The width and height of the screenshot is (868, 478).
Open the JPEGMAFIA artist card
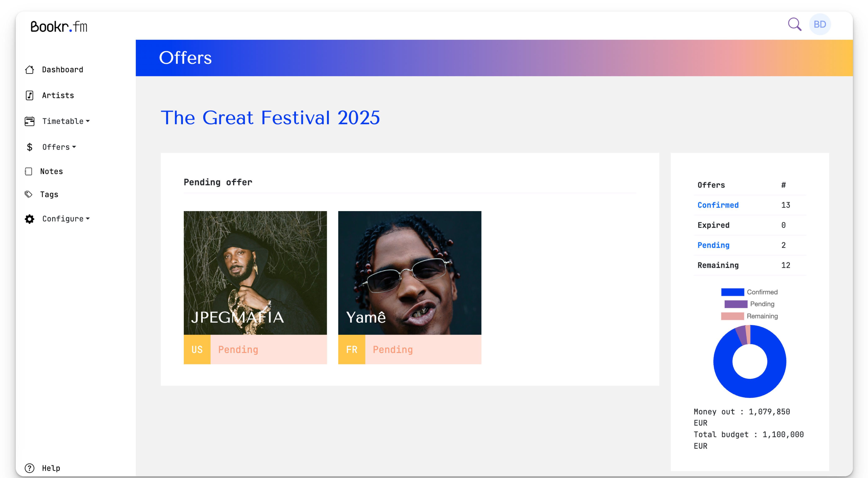point(255,273)
